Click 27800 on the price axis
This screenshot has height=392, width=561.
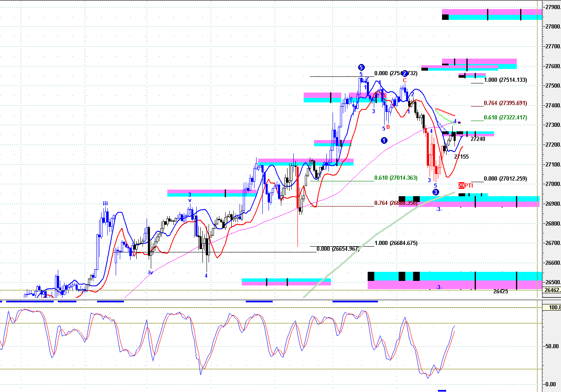coord(553,27)
